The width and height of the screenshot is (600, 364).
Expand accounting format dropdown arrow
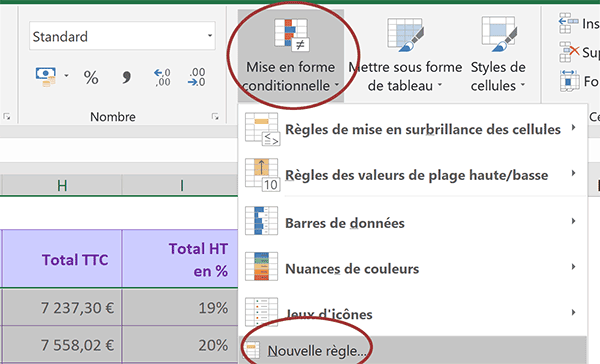[x=66, y=76]
